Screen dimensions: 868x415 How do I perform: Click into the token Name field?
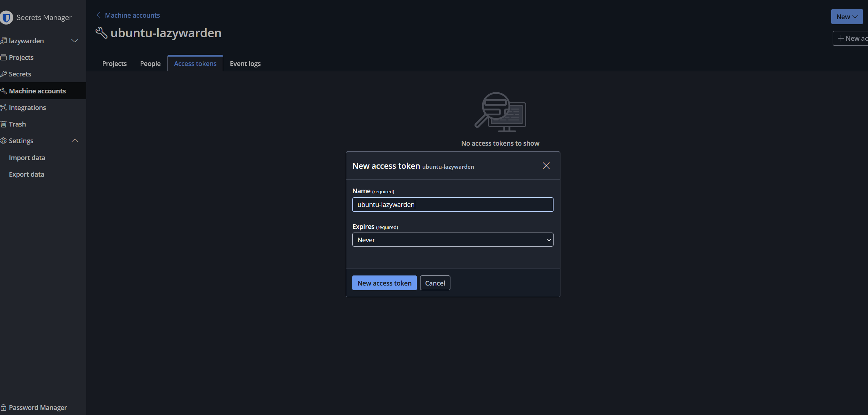click(453, 204)
